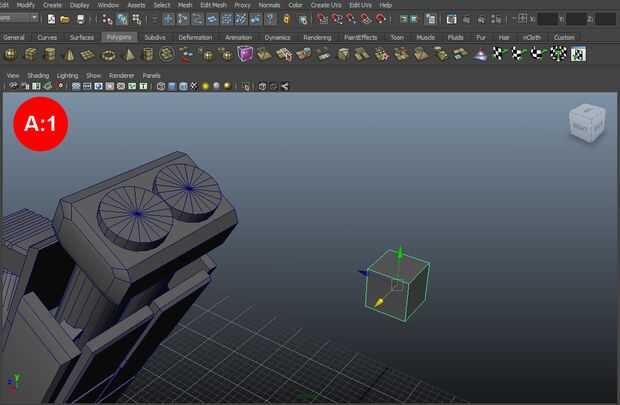Screen dimensions: 620x405
Task: Create a polygon cone from shelf
Action: tap(69, 55)
